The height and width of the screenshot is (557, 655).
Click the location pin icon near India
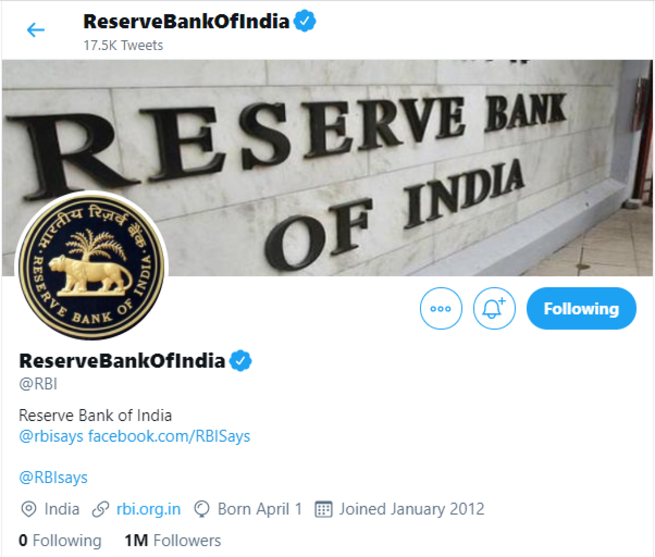pyautogui.click(x=28, y=509)
